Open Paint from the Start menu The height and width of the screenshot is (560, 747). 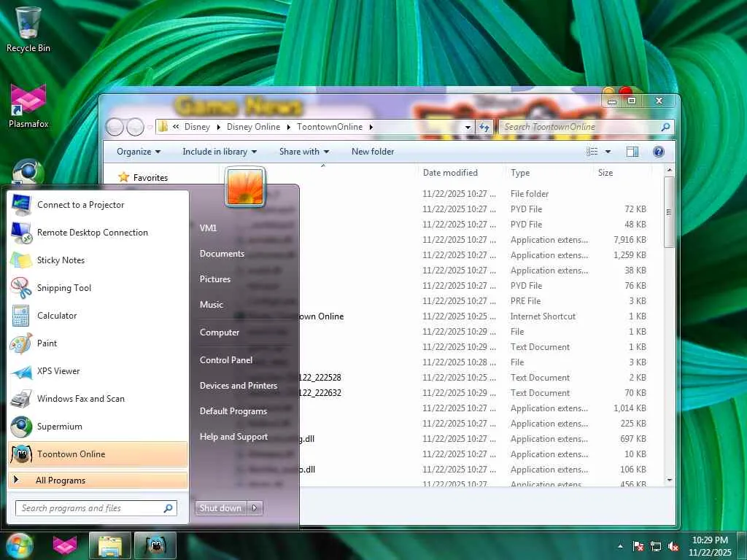coord(98,343)
